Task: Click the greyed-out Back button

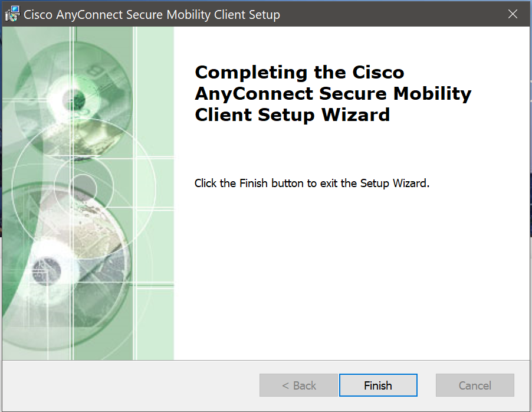Action: tap(298, 385)
